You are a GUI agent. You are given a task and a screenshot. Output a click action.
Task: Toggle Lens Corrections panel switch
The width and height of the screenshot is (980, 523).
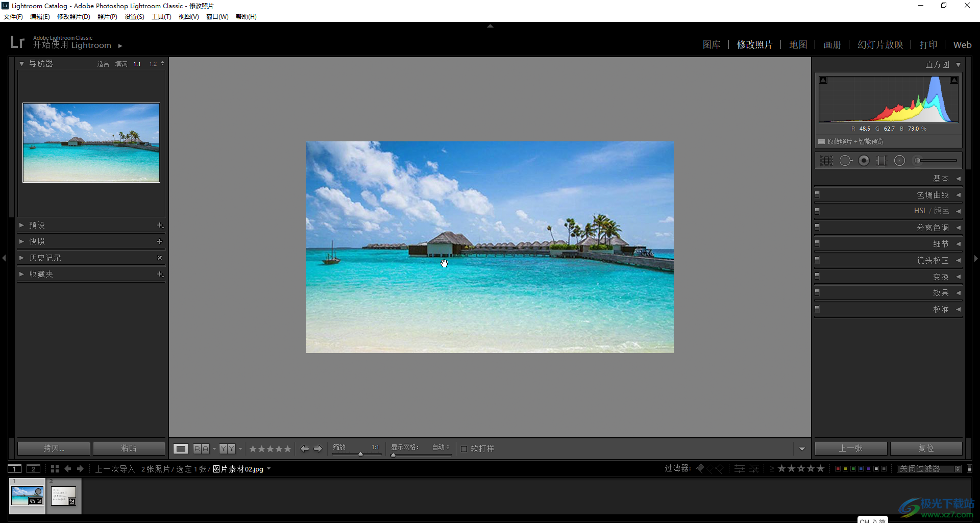817,260
